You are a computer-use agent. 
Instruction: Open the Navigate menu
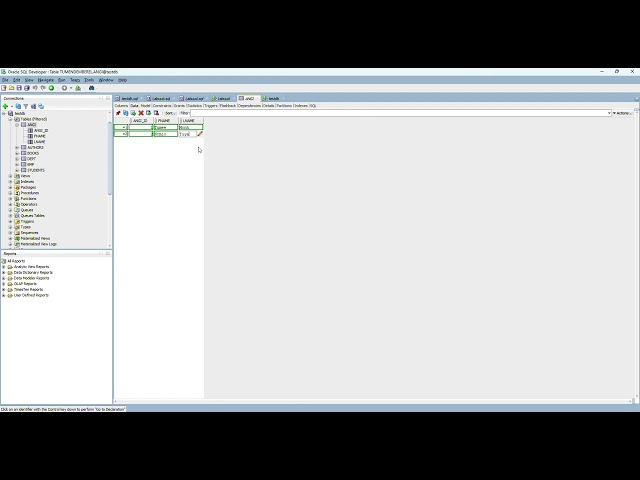point(46,80)
